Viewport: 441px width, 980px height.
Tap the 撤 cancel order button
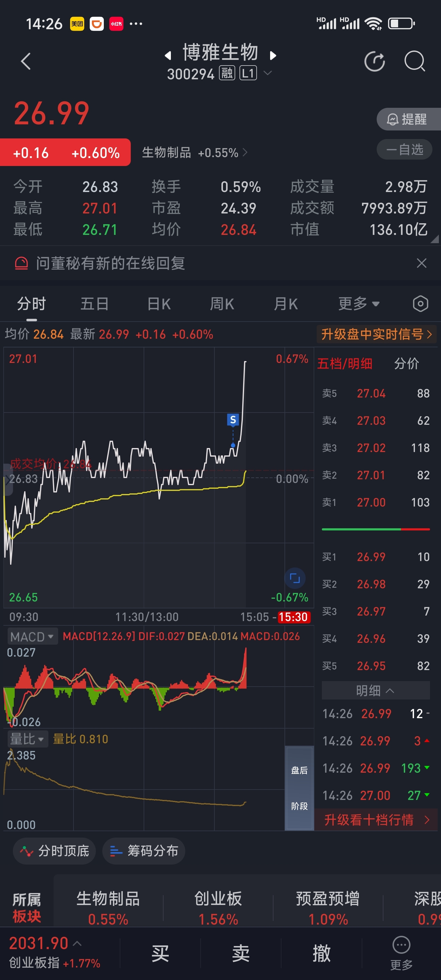322,954
